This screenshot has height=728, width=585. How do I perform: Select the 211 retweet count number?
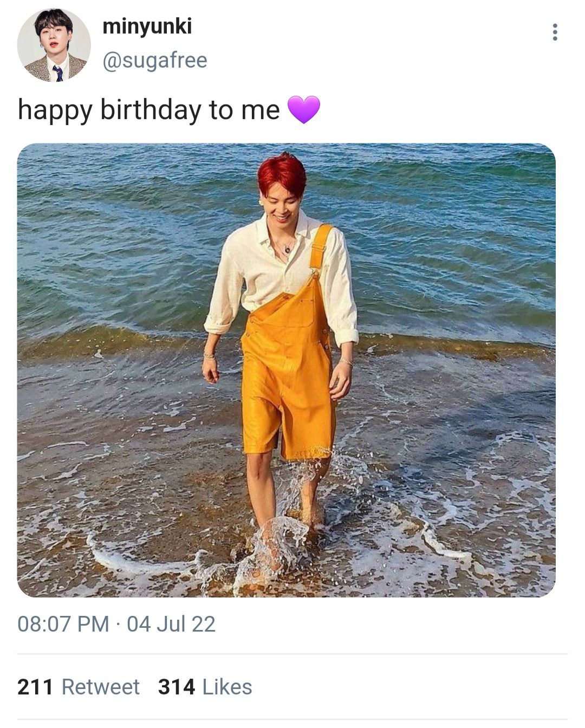(x=35, y=687)
